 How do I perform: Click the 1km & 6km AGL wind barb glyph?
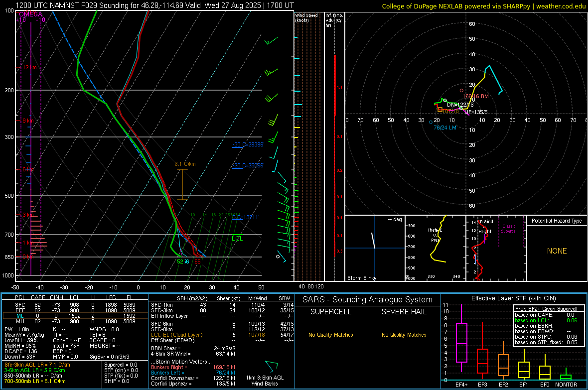coord(271,367)
